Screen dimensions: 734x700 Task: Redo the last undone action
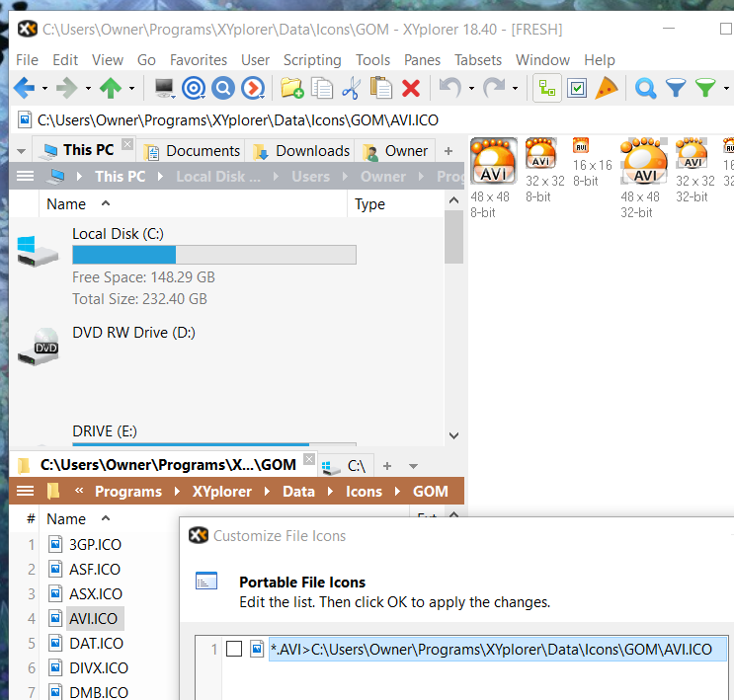(x=493, y=88)
